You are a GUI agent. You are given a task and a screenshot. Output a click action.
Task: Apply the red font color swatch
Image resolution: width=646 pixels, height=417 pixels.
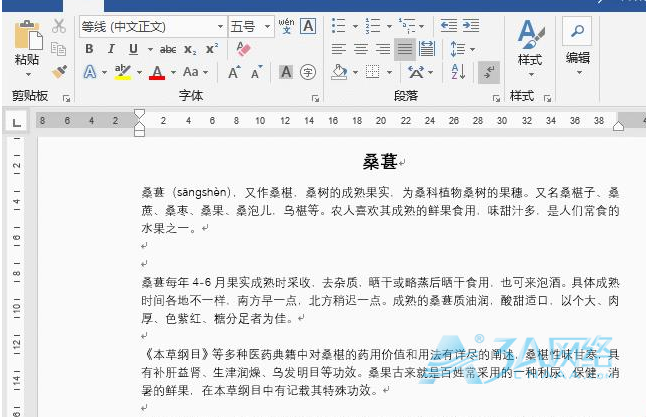(156, 72)
